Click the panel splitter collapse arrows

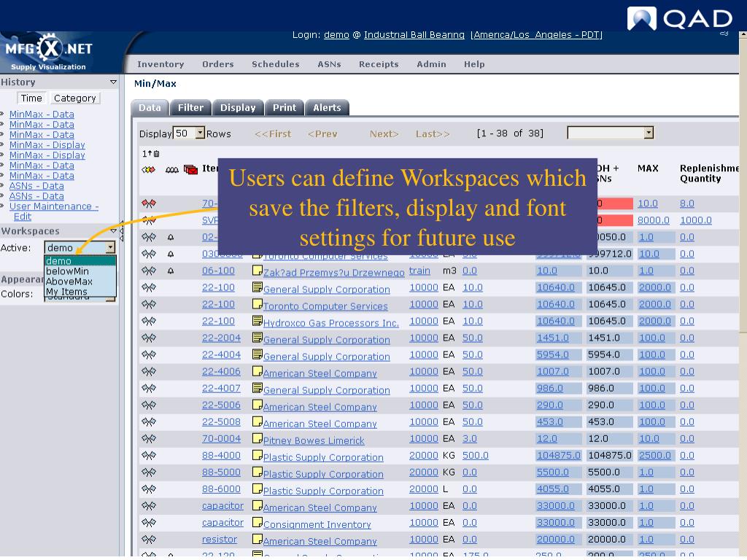(x=122, y=231)
